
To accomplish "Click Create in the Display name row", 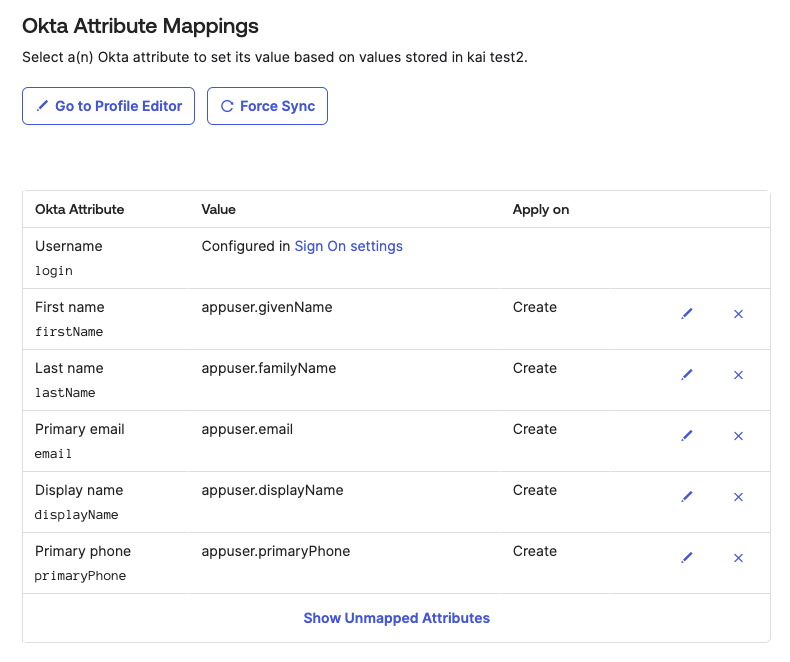I will point(535,490).
